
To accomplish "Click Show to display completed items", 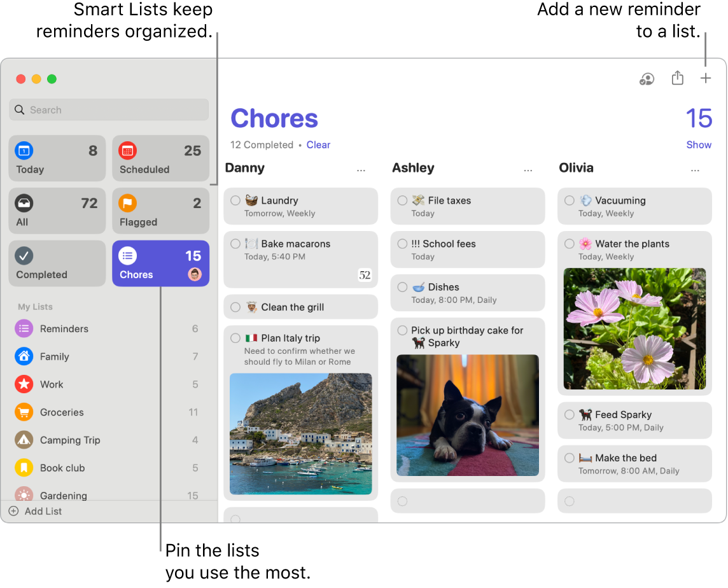I will 698,144.
